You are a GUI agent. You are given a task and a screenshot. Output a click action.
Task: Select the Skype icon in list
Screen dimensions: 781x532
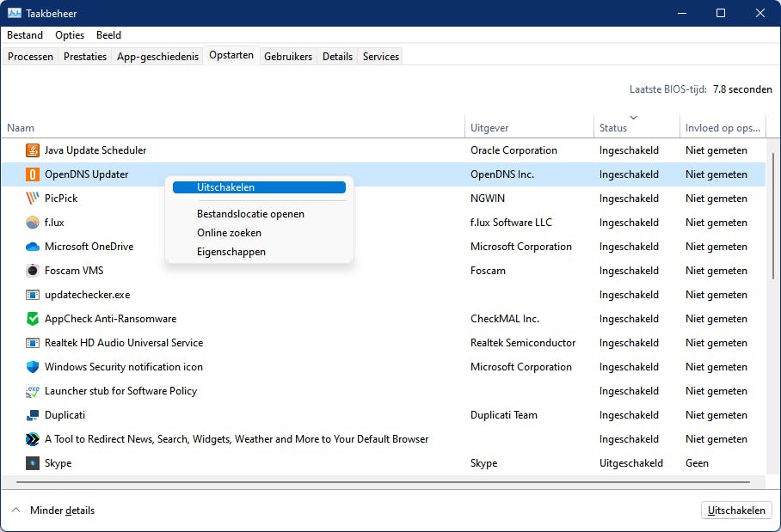(x=33, y=463)
